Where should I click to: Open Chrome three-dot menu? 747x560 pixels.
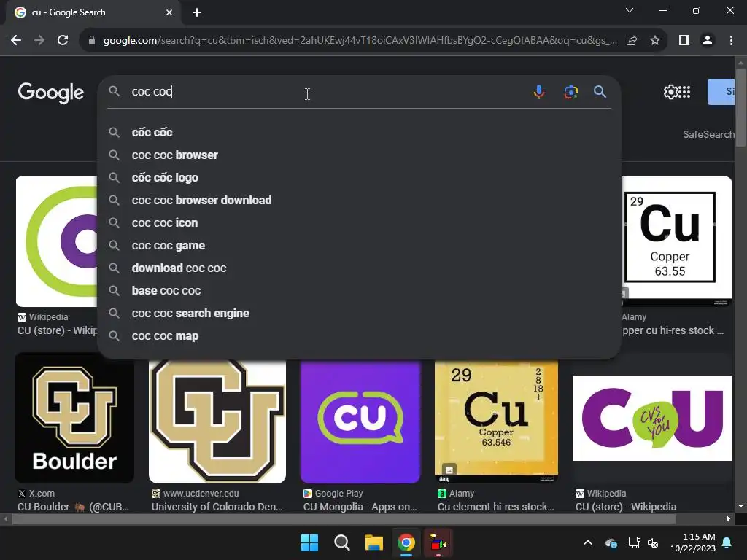tap(731, 41)
